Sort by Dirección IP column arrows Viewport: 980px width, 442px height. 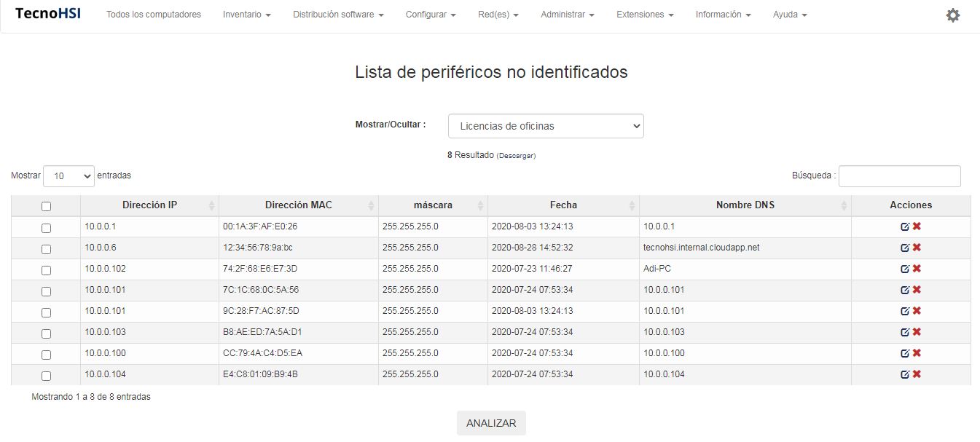pyautogui.click(x=211, y=206)
